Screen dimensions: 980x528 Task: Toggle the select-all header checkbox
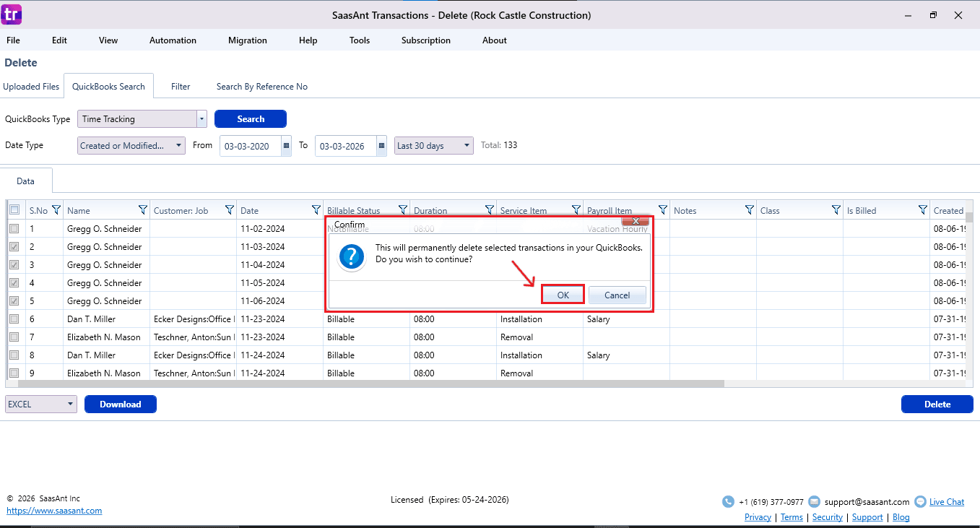[14, 210]
